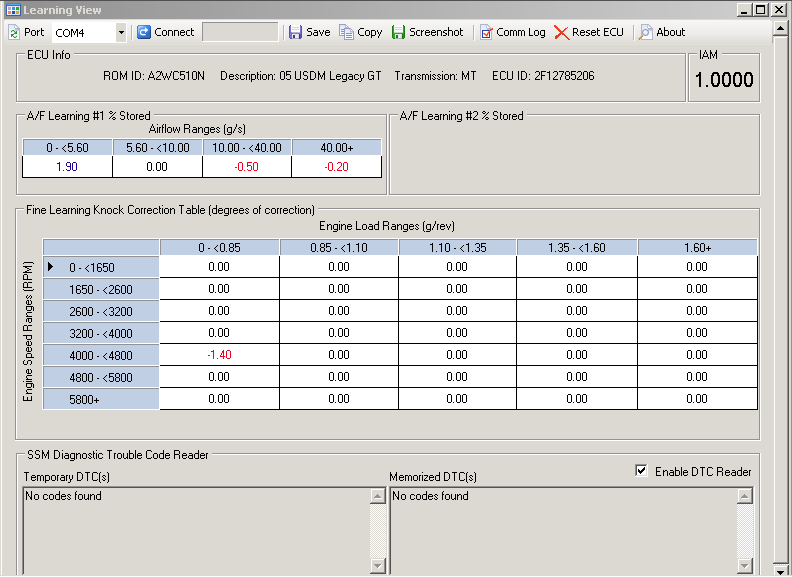Expand the COM4 port dropdown

coord(121,32)
